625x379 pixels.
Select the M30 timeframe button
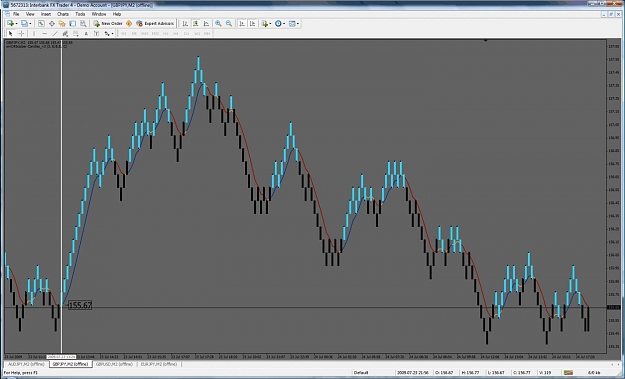pyautogui.click(x=155, y=33)
